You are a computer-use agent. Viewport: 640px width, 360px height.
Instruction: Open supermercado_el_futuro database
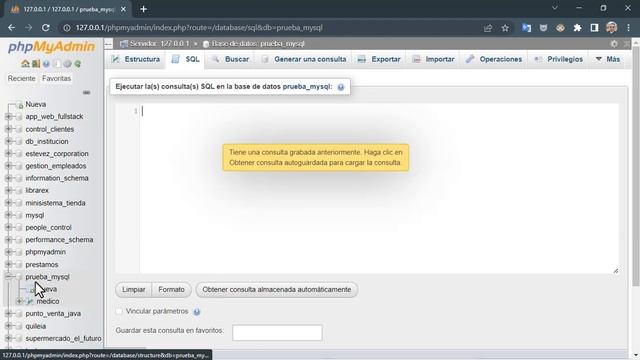63,339
